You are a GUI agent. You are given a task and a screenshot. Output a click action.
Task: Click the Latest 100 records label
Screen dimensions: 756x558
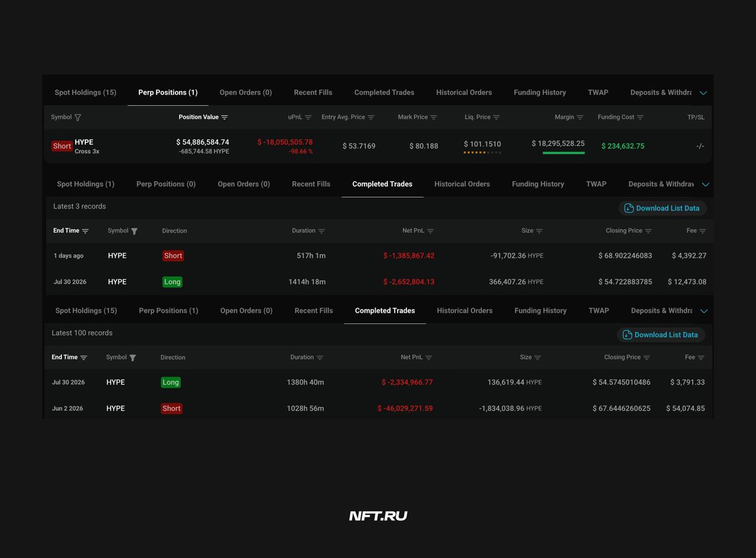click(x=82, y=333)
